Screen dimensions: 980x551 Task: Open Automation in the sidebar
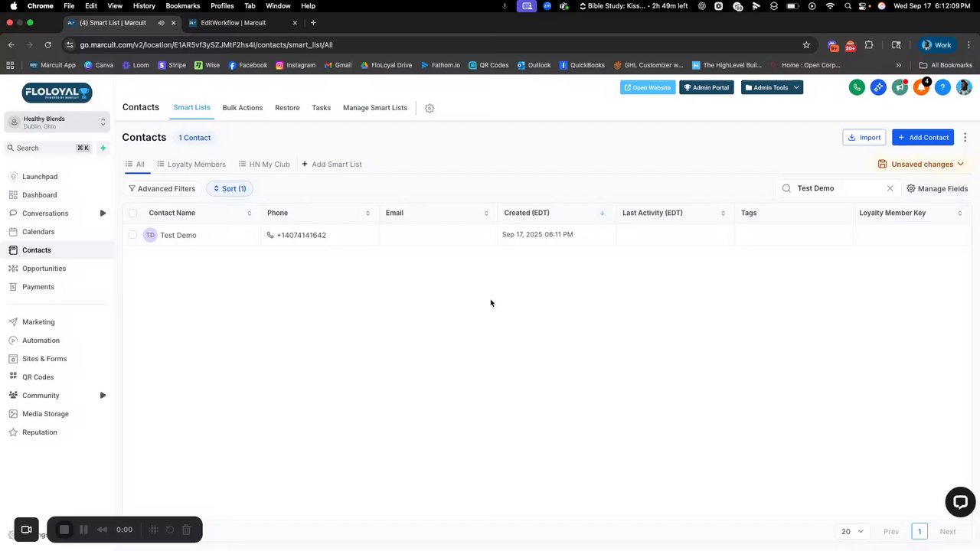(x=41, y=341)
